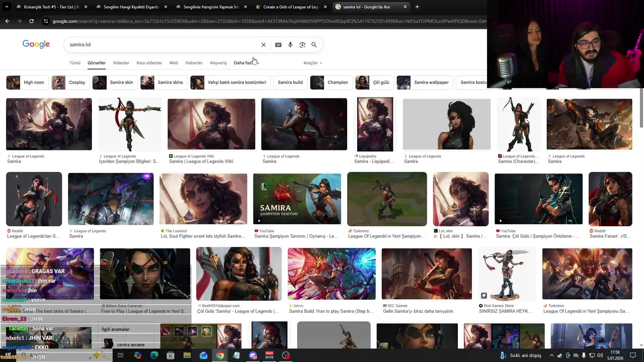Select the Haberler search filter
644x362 pixels.
pyautogui.click(x=194, y=63)
